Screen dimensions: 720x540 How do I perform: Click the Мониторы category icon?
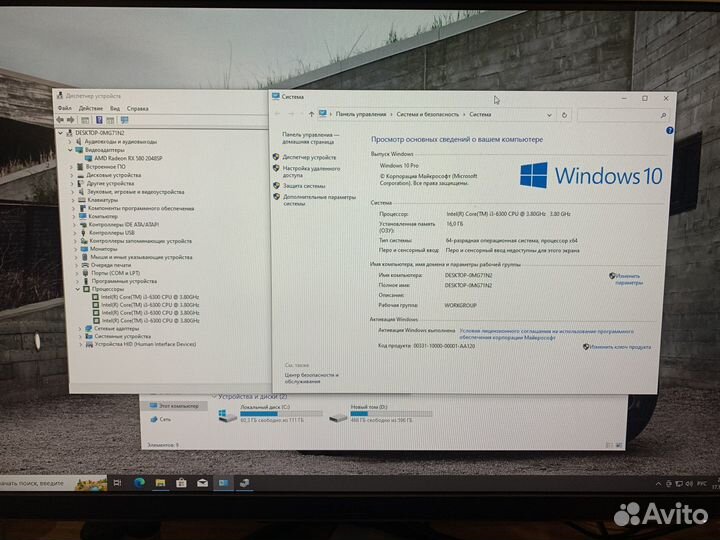pos(84,249)
